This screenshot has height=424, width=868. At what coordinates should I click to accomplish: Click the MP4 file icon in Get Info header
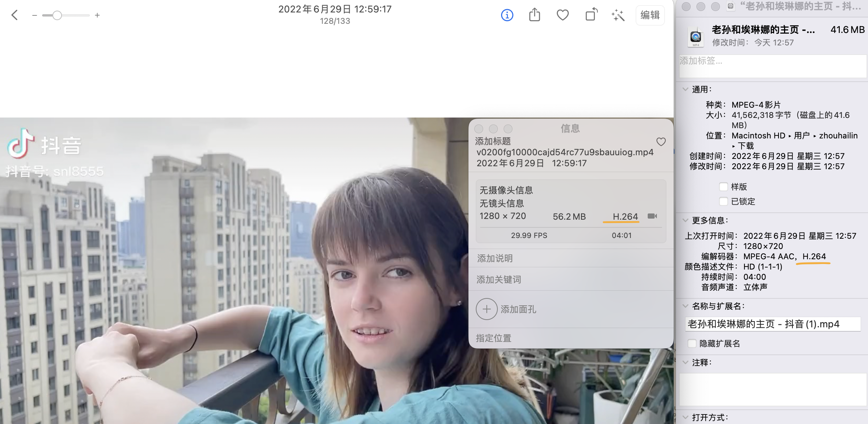tap(696, 37)
